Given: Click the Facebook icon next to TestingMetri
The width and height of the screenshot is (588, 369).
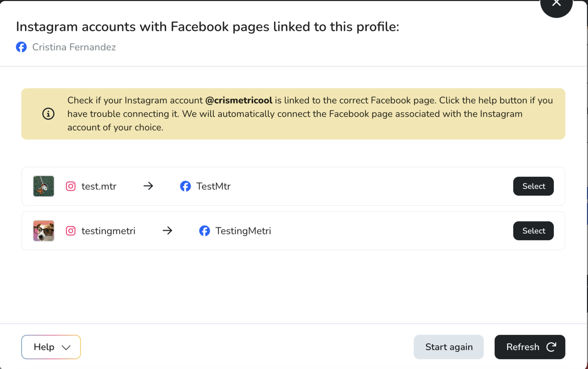Looking at the screenshot, I should [204, 231].
